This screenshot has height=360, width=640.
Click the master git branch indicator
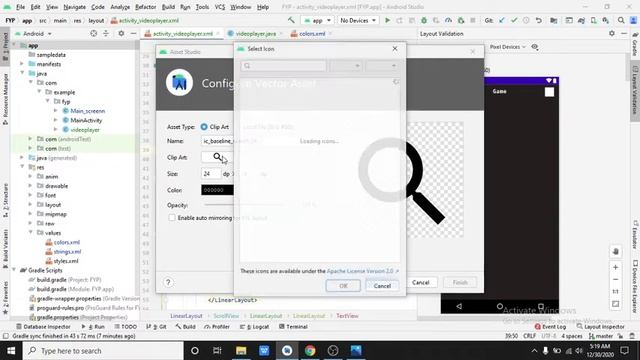pyautogui.click(x=601, y=336)
